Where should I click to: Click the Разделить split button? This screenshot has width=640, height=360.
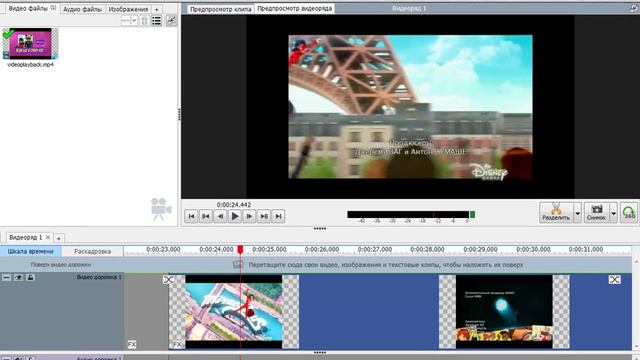coord(556,213)
